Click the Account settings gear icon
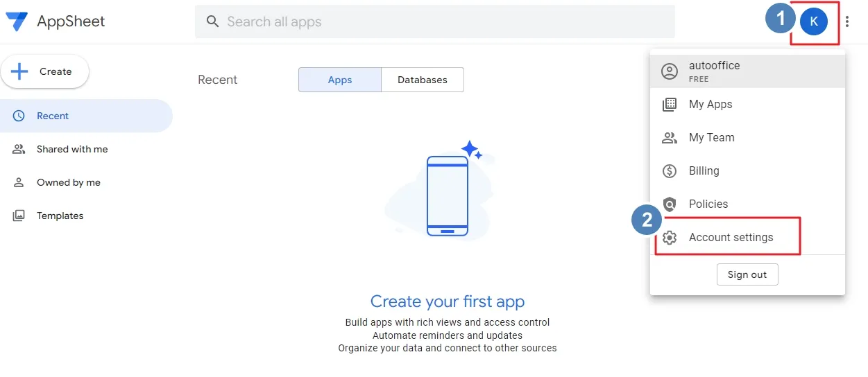868x377 pixels. tap(670, 238)
